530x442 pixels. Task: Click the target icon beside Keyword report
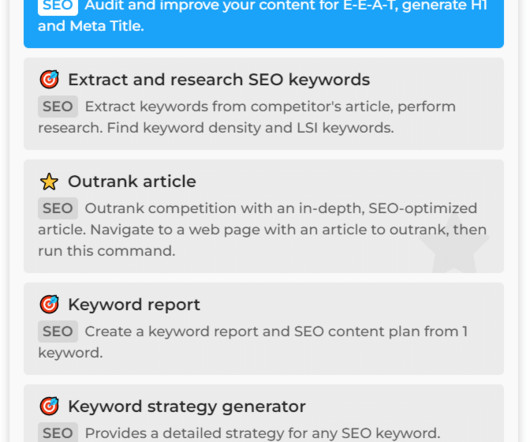point(49,304)
